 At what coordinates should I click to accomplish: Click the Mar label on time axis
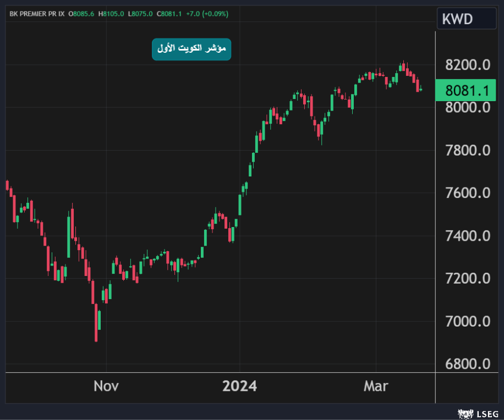[376, 386]
